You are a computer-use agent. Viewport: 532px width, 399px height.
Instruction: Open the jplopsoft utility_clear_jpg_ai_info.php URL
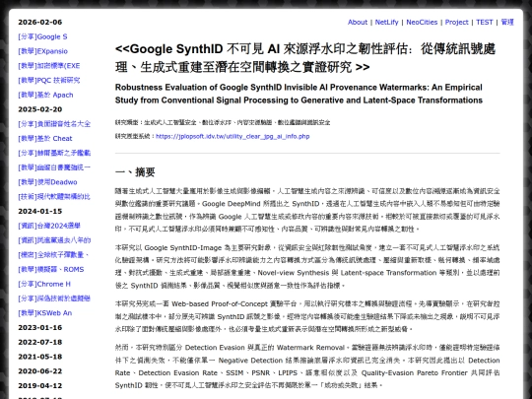click(x=233, y=136)
